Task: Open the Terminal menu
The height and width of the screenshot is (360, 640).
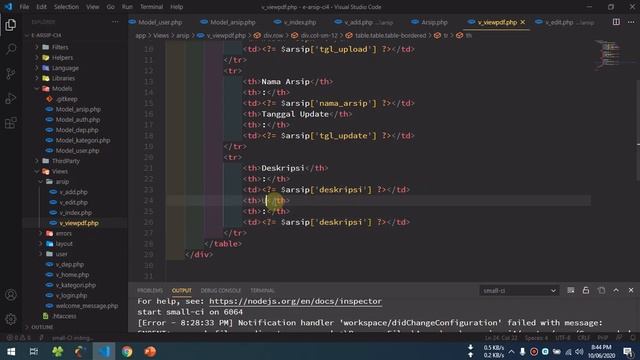Action: tap(151, 7)
